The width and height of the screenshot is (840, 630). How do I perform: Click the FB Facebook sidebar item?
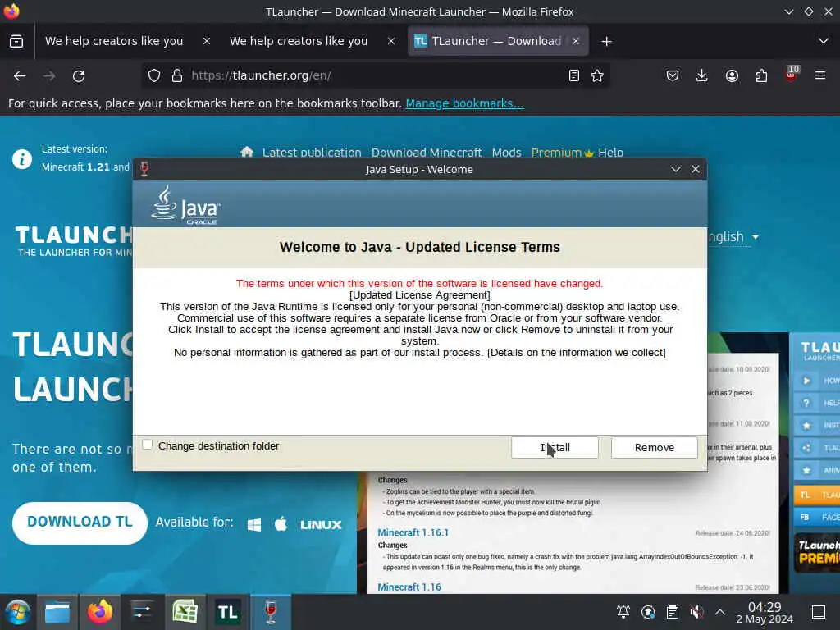pos(816,517)
